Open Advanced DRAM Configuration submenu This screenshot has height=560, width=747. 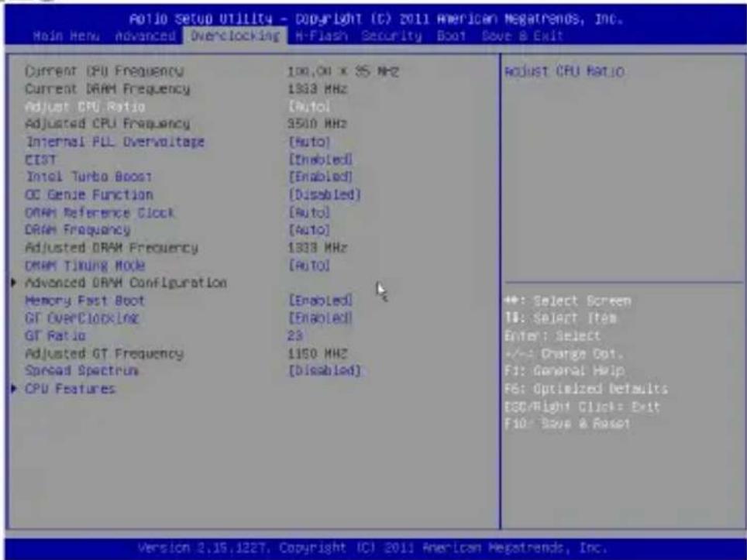pyautogui.click(x=126, y=283)
